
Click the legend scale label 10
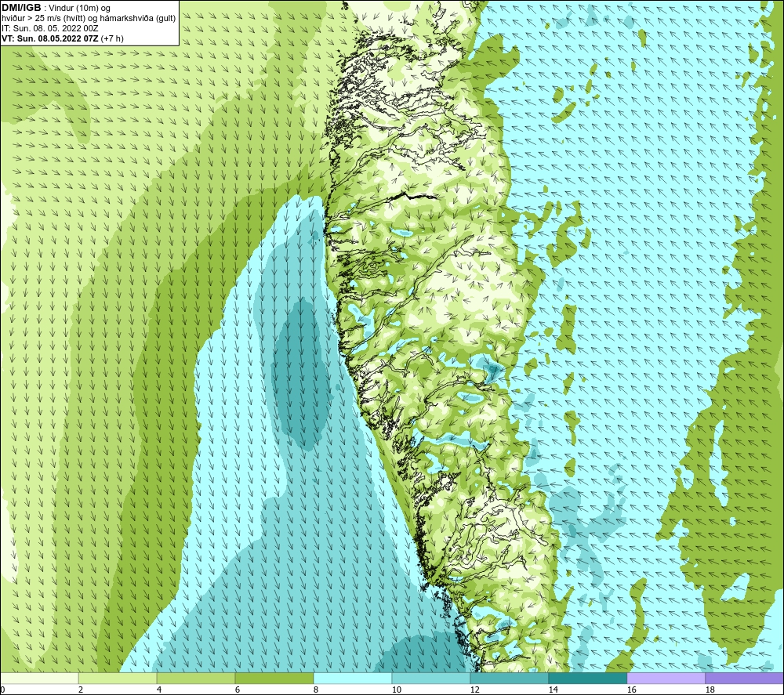click(x=396, y=690)
